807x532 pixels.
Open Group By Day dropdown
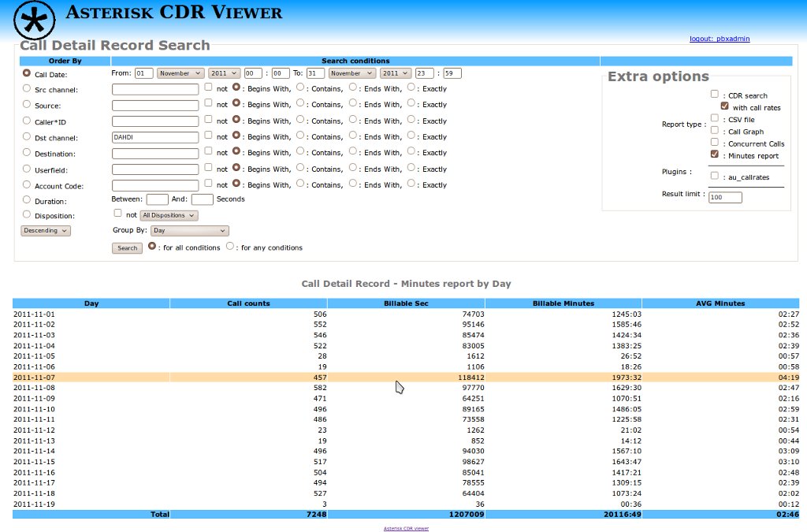(x=190, y=230)
